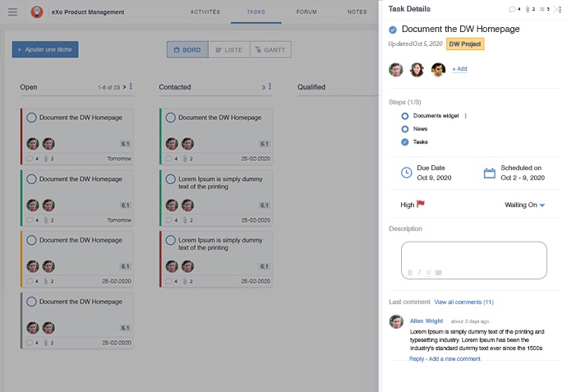Click the Scheduled on calendar icon
The width and height of the screenshot is (567, 392).
click(489, 173)
